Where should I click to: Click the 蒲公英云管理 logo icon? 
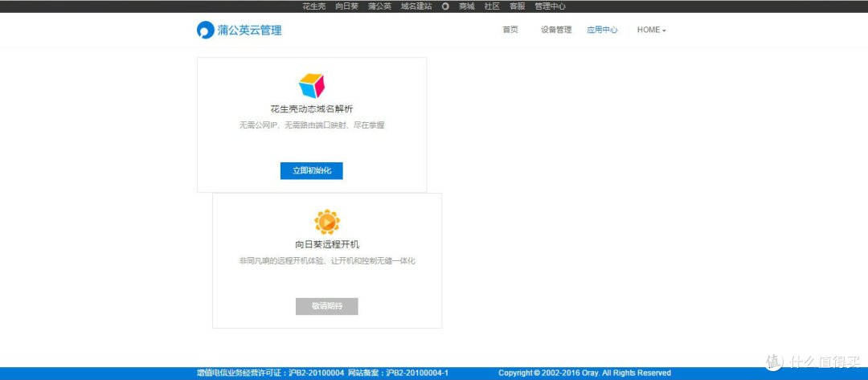coord(206,30)
